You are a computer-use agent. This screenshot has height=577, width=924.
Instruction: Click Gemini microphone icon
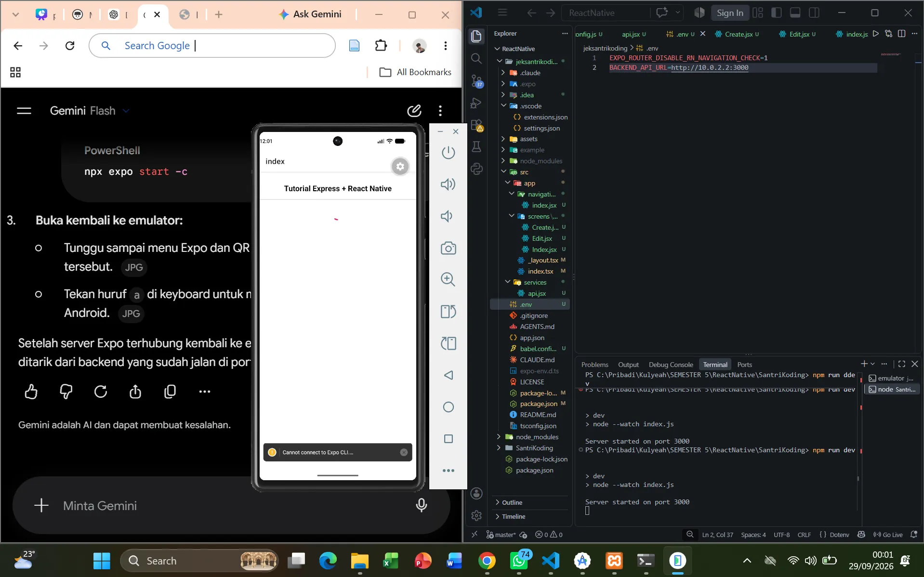point(422,505)
